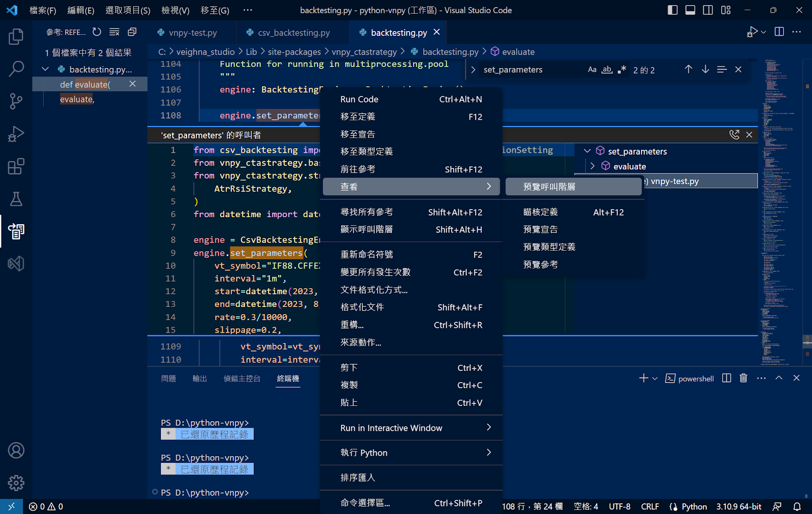This screenshot has width=812, height=514.
Task: Open the Extensions view
Action: point(16,166)
